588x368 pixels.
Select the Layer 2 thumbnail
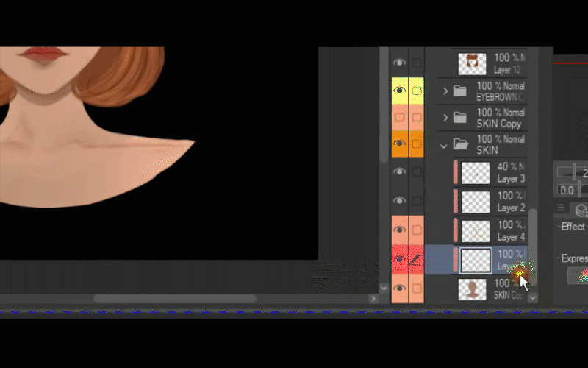point(475,202)
